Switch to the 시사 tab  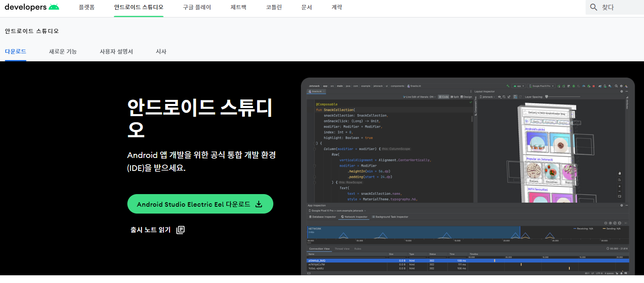point(161,52)
